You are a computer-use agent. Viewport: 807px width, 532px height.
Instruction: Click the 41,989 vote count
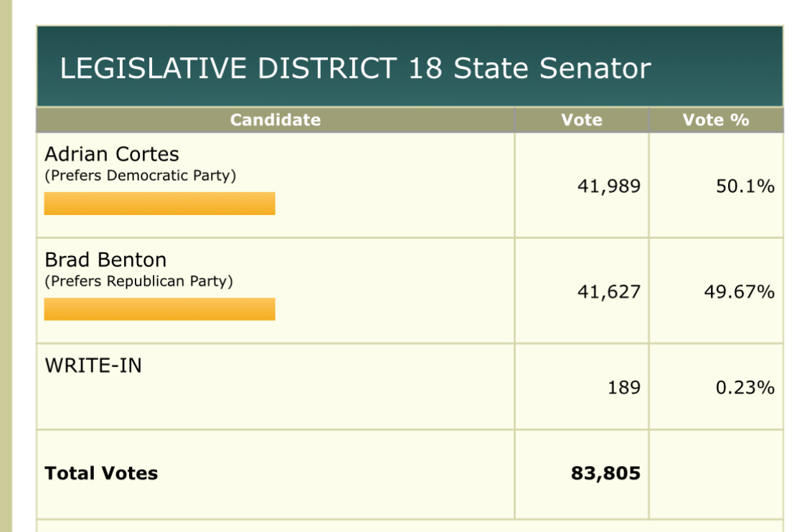pos(608,186)
